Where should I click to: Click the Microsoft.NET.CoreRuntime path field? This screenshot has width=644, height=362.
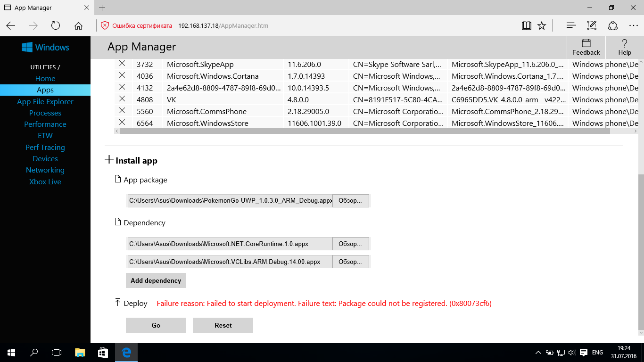coord(230,244)
